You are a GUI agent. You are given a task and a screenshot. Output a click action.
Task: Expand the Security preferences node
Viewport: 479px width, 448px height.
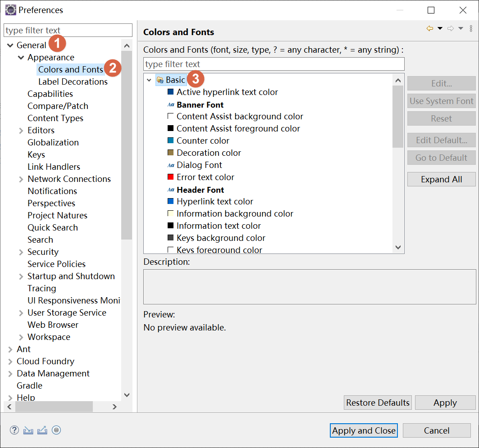coord(21,252)
